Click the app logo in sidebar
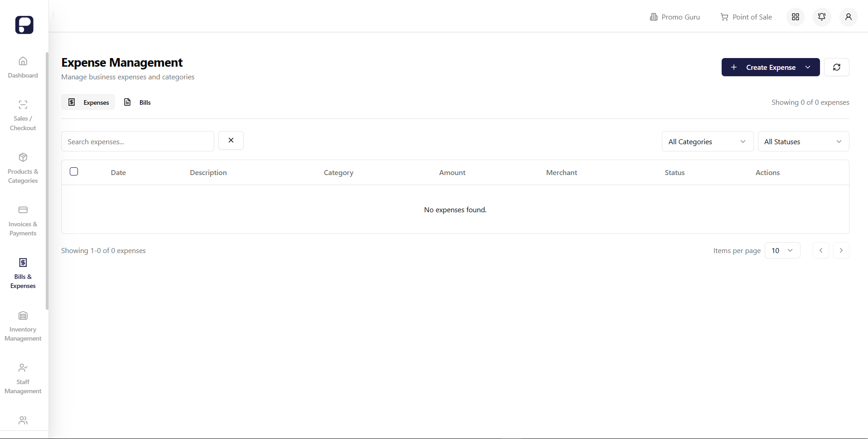Viewport: 868px width, 439px height. [x=24, y=25]
